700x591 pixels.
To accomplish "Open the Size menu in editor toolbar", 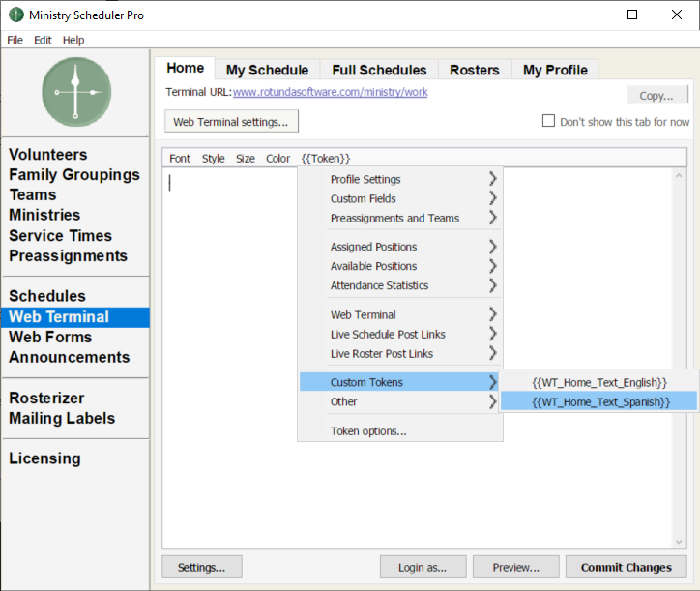I will [245, 159].
